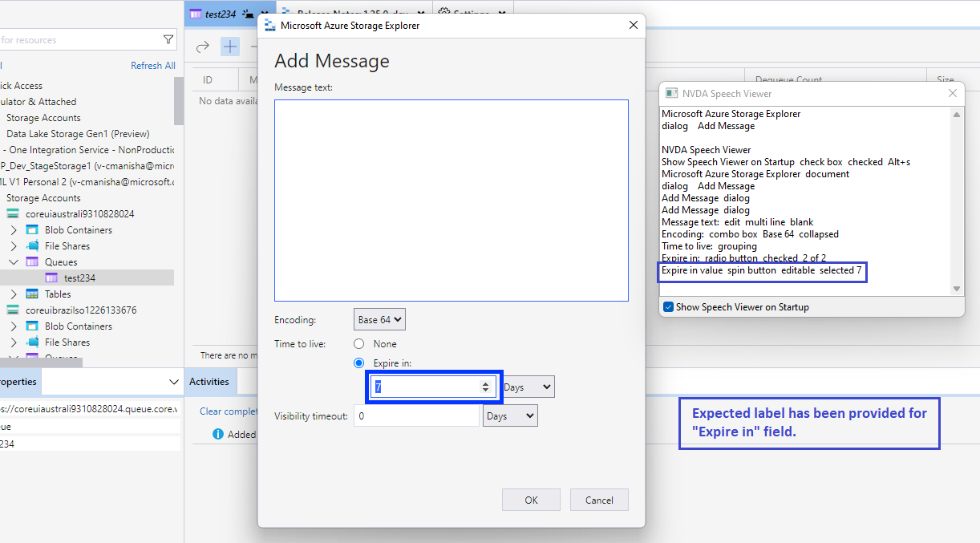This screenshot has height=543, width=980.
Task: Click the Refresh All link
Action: pos(153,65)
